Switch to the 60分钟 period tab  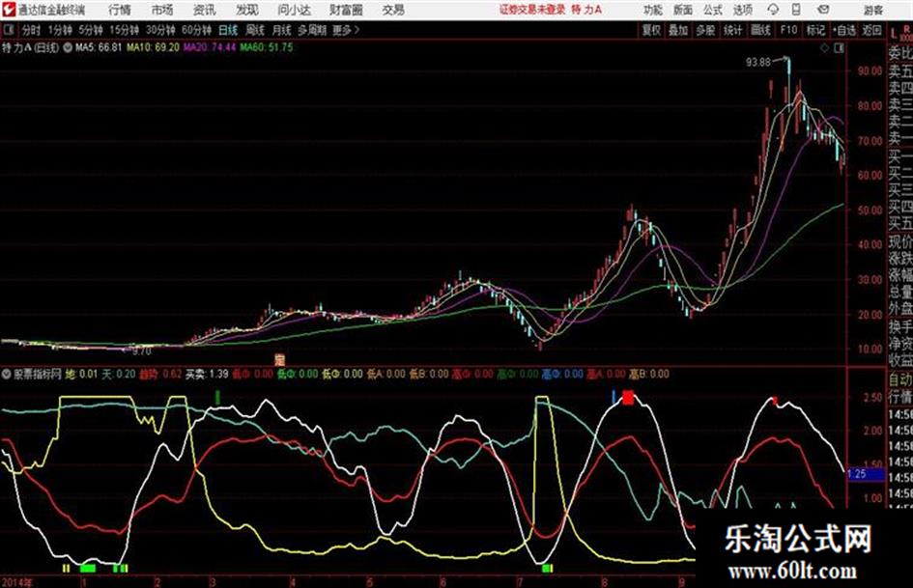196,30
